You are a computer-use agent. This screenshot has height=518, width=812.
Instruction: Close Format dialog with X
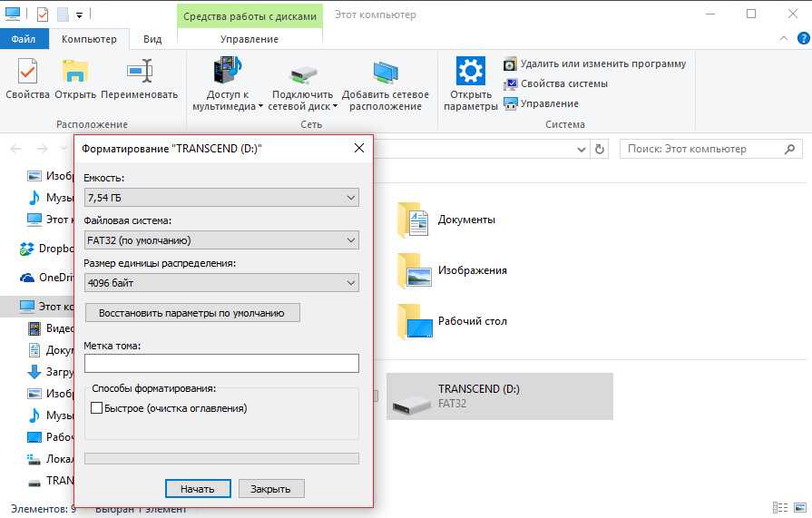(x=359, y=148)
